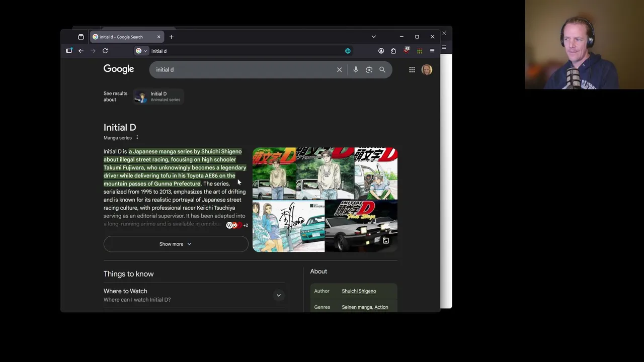Open the AE86 night car thumbnail
The image size is (644, 362).
[x=361, y=226]
